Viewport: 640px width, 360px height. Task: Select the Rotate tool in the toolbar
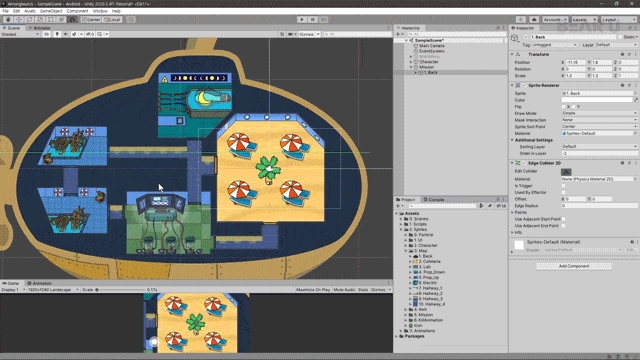point(29,19)
